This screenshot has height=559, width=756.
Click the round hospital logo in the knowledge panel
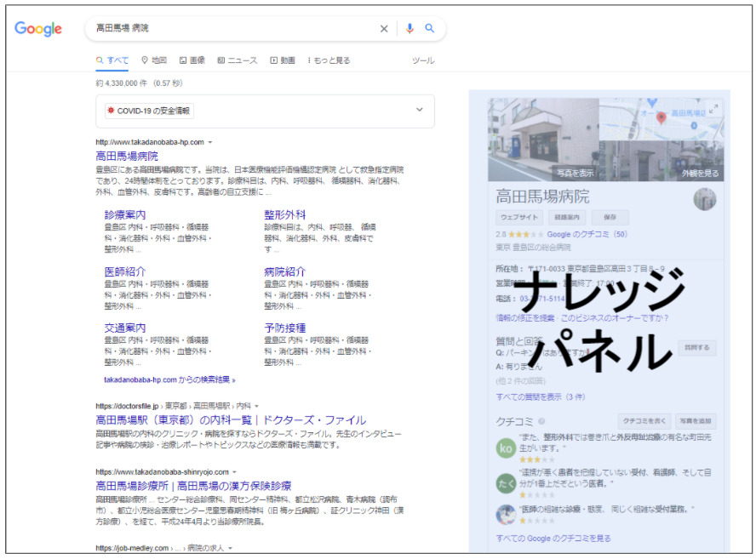(x=704, y=199)
